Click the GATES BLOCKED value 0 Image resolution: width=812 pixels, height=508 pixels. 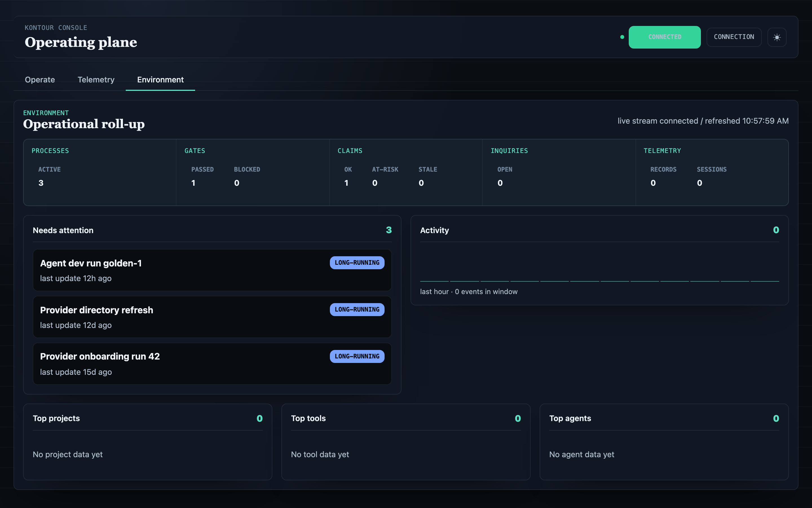tap(237, 183)
